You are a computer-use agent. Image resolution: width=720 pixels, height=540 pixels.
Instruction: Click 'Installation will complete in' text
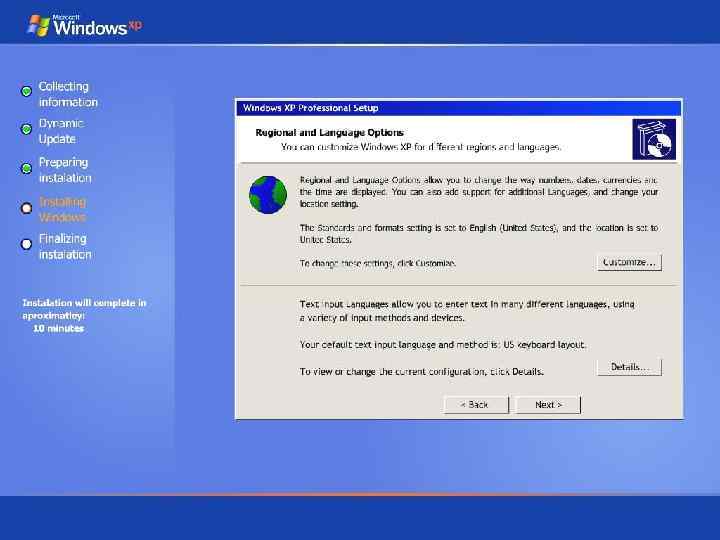[x=84, y=303]
